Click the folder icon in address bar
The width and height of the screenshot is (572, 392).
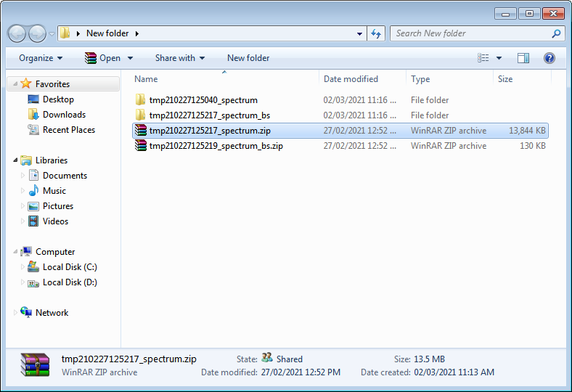coord(65,33)
